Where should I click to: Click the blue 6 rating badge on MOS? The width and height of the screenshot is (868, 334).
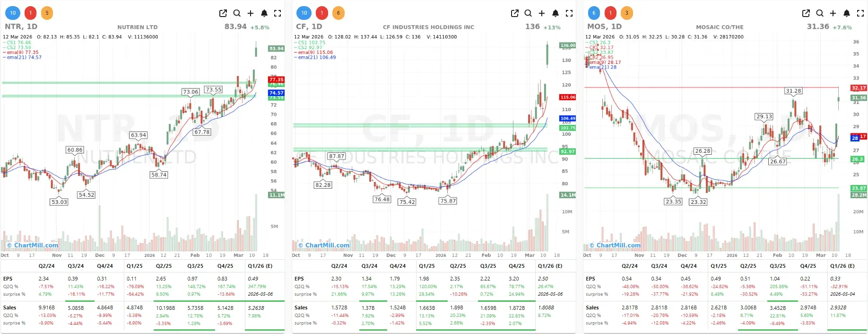click(594, 13)
